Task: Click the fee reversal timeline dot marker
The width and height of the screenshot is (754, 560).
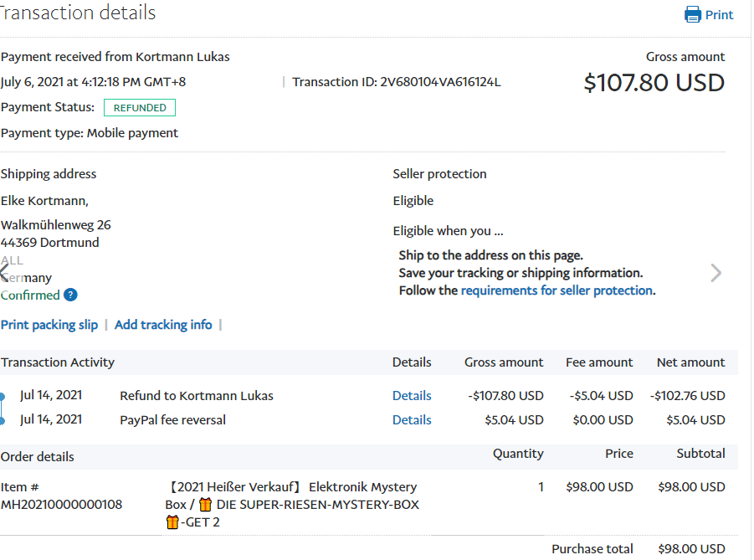Action: pyautogui.click(x=3, y=420)
